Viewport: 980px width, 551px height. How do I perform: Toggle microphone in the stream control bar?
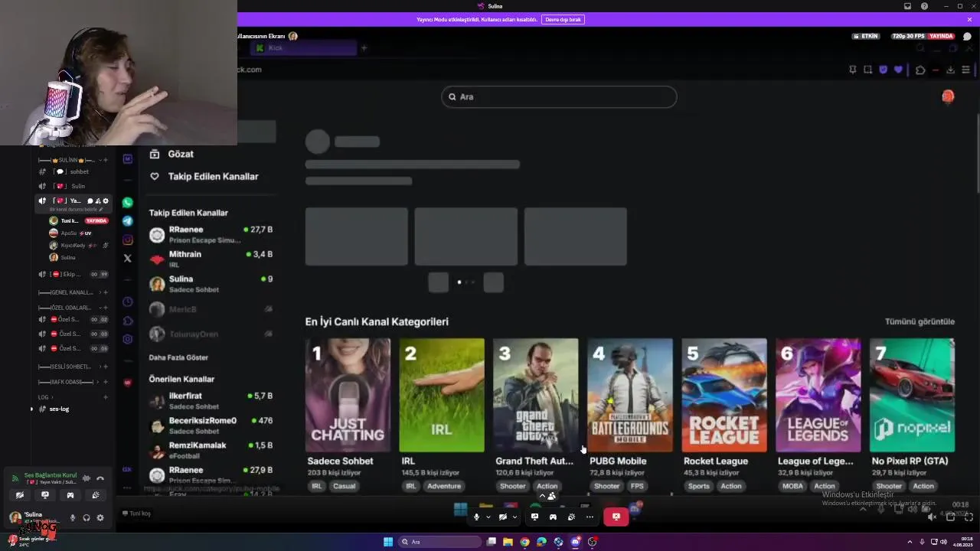[x=476, y=517]
